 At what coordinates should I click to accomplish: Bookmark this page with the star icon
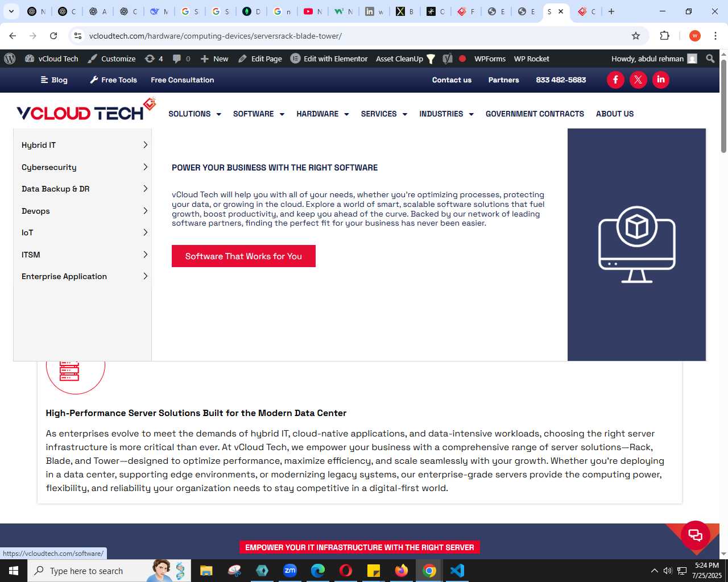(636, 36)
